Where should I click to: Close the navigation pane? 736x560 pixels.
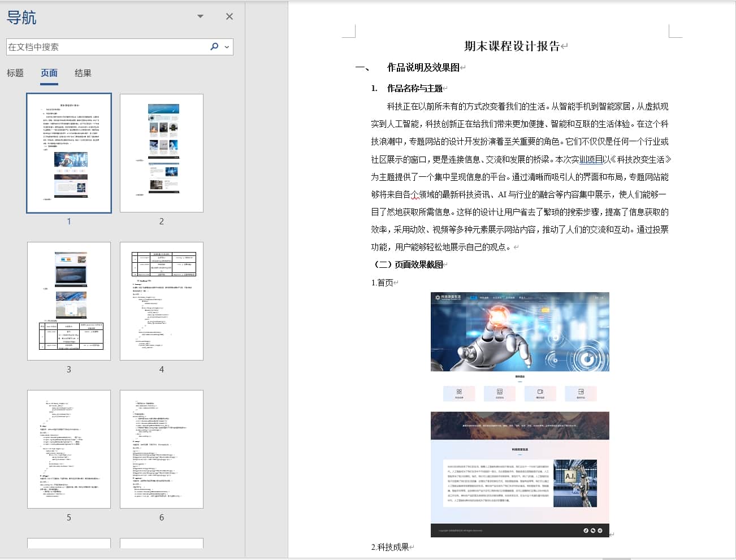229,16
